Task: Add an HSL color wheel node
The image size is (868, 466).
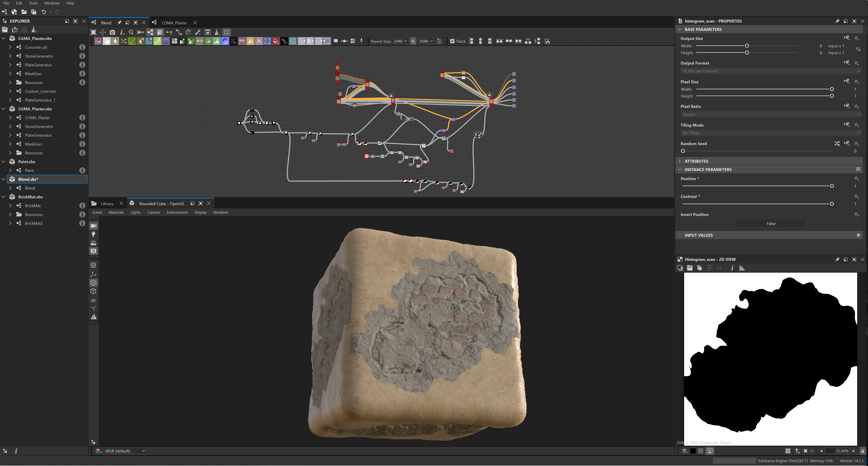Action: (x=225, y=41)
